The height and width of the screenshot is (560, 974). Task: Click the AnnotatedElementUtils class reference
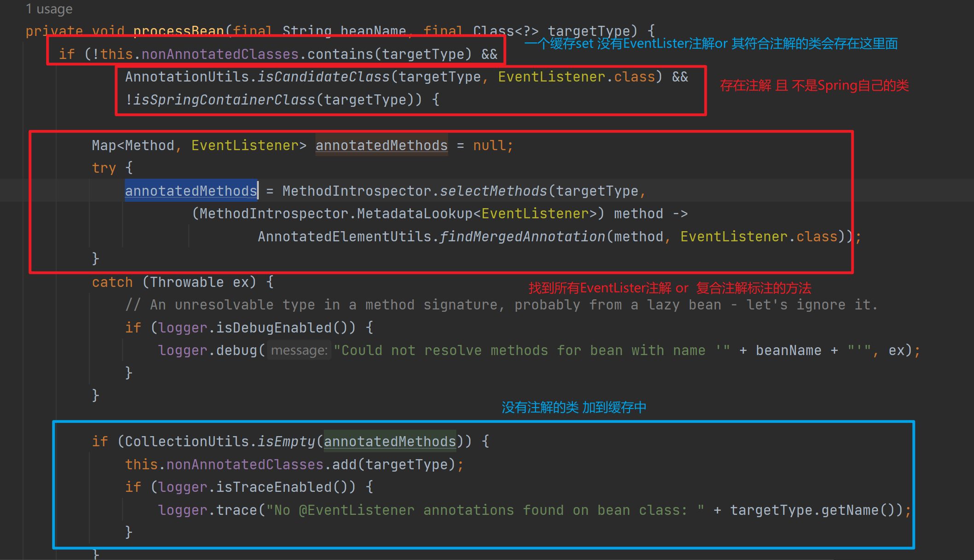click(x=344, y=237)
